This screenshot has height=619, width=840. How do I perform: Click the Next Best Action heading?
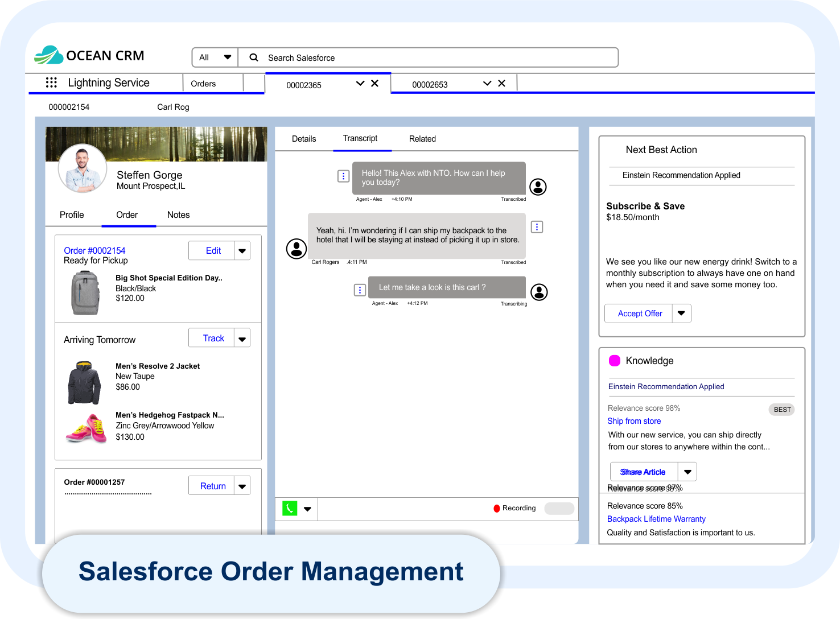pos(661,150)
